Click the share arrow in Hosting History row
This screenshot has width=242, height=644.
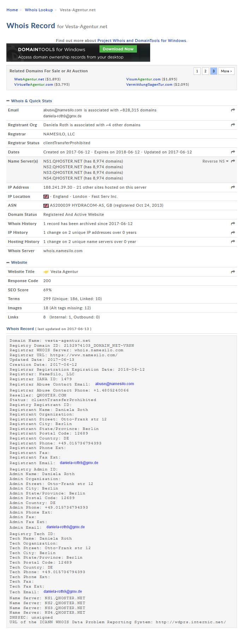[x=233, y=242]
